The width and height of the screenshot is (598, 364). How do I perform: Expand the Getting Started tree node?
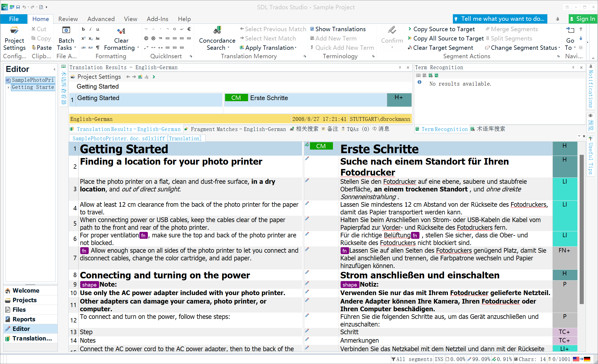pos(8,87)
